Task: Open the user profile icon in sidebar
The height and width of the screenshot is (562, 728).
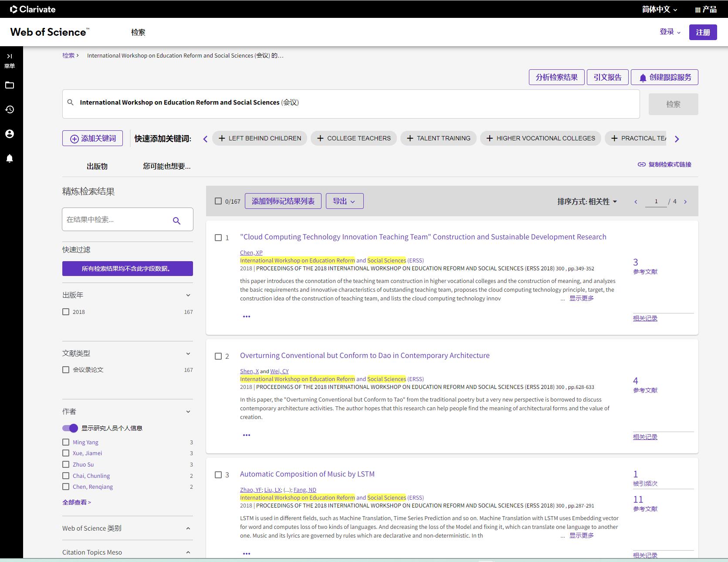Action: click(10, 134)
